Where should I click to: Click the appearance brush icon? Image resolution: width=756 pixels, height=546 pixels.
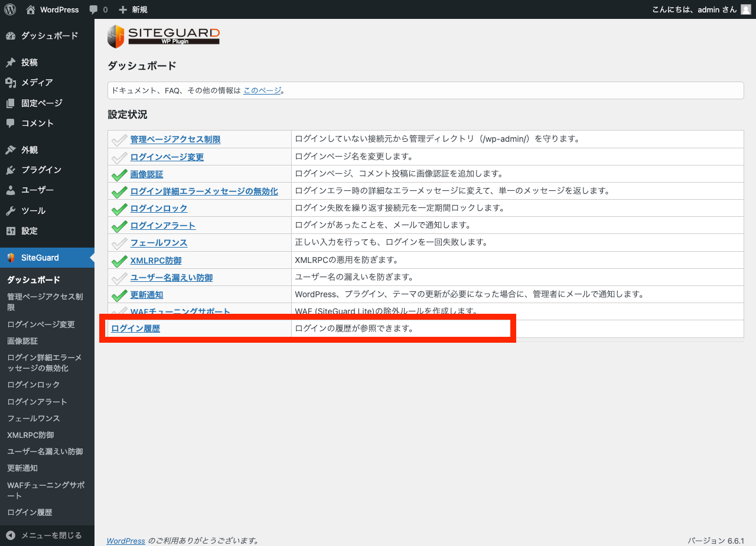11,150
